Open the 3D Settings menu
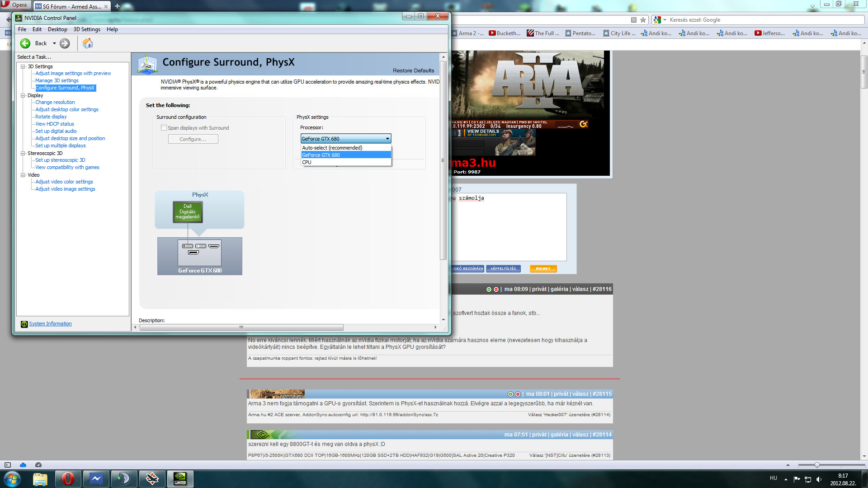Viewport: 868px width, 488px height. pyautogui.click(x=87, y=29)
